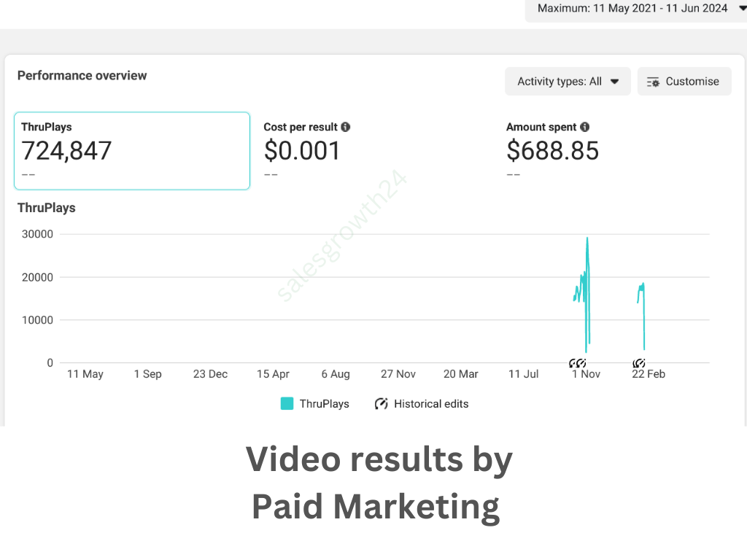This screenshot has height=560, width=747.
Task: Open the date range dropdown at top
Action: (638, 9)
